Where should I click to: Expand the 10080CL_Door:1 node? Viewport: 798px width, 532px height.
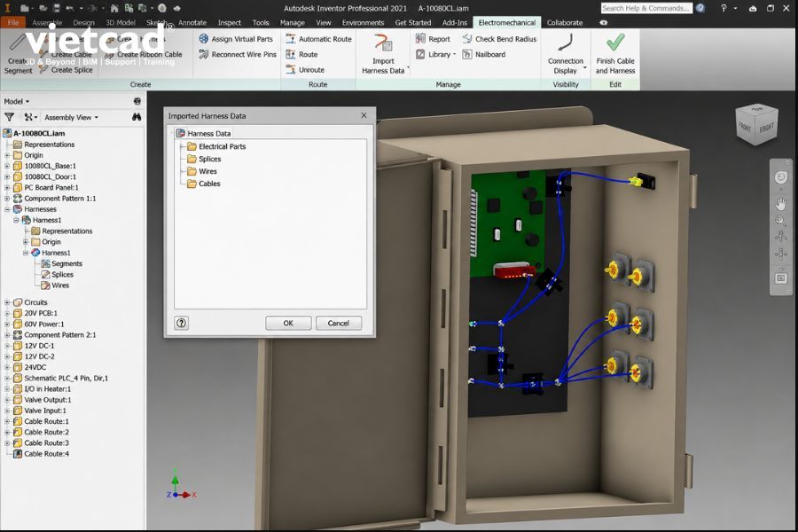tap(7, 176)
